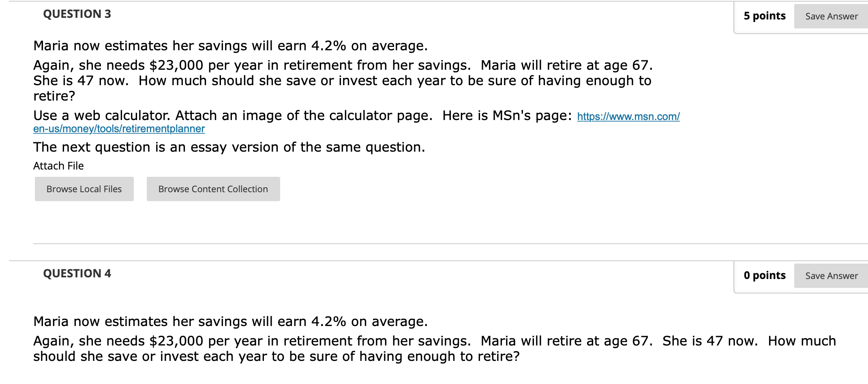868x384 pixels.
Task: Click the 0 points indicator for Question 4
Action: (764, 275)
